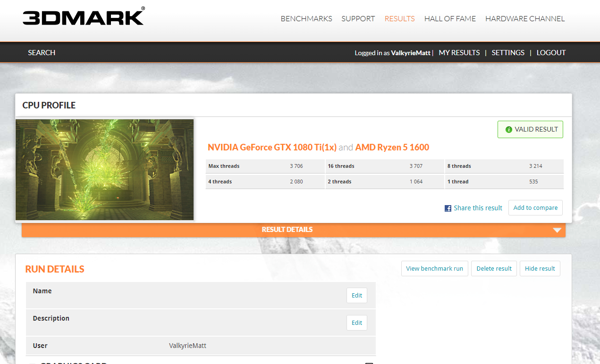Screen dimensions: 600x364
Task: Click the 16 threads label
Action: pos(341,166)
